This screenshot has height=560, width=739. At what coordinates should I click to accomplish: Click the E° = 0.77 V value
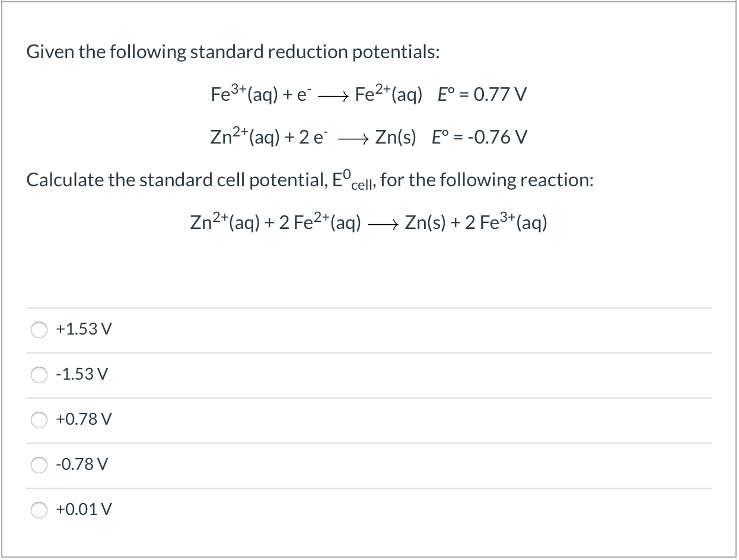[x=480, y=94]
